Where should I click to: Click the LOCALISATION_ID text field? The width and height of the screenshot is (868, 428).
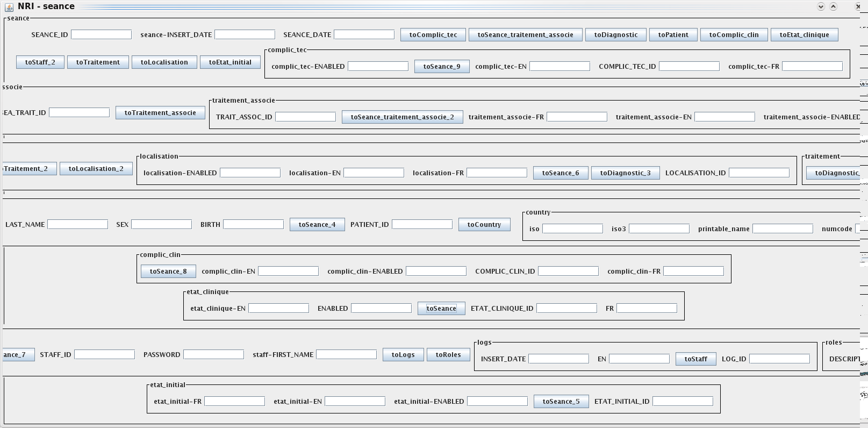[x=758, y=173]
